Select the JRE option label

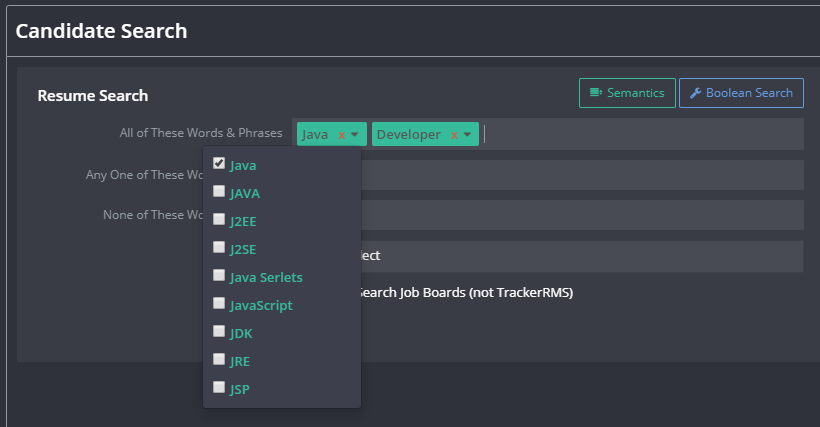pyautogui.click(x=240, y=362)
